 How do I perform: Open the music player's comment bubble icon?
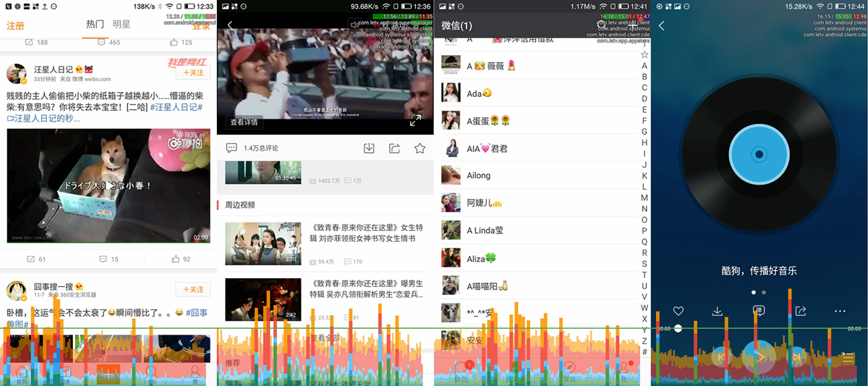pos(759,311)
